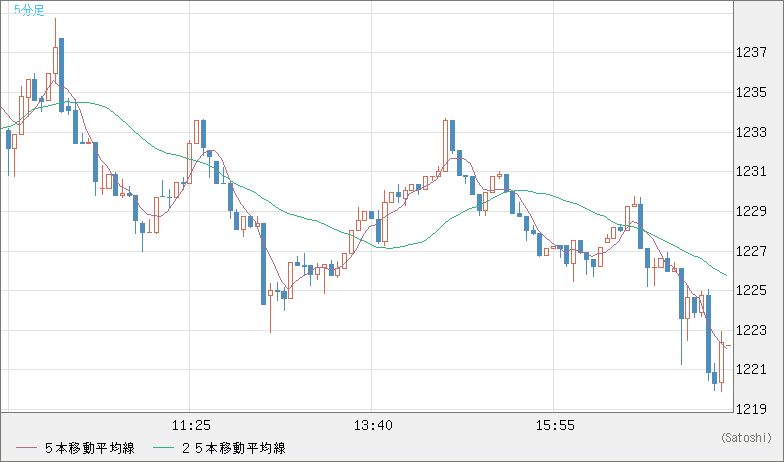Image resolution: width=784 pixels, height=462 pixels.
Task: Click the 1231 price axis label
Action: pyautogui.click(x=751, y=172)
